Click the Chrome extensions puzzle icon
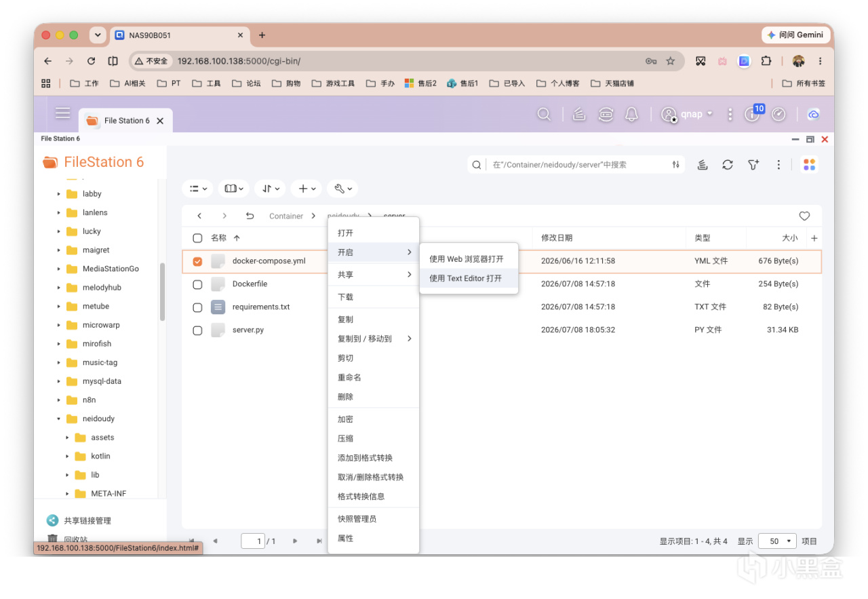 [766, 61]
